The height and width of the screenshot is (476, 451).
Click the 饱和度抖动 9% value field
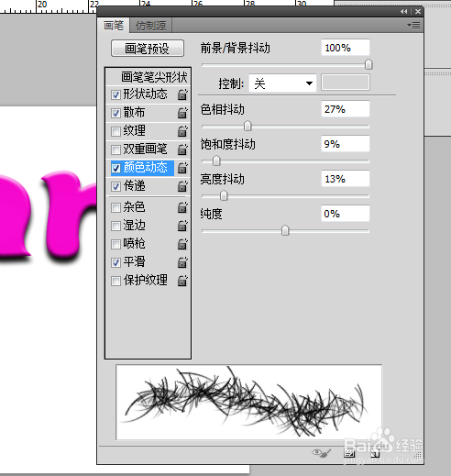(x=346, y=144)
